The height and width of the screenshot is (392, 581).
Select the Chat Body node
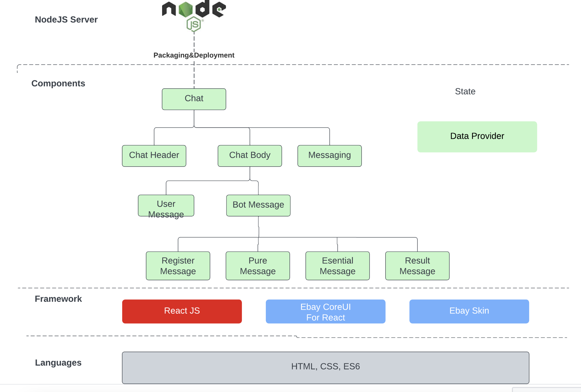pos(250,156)
